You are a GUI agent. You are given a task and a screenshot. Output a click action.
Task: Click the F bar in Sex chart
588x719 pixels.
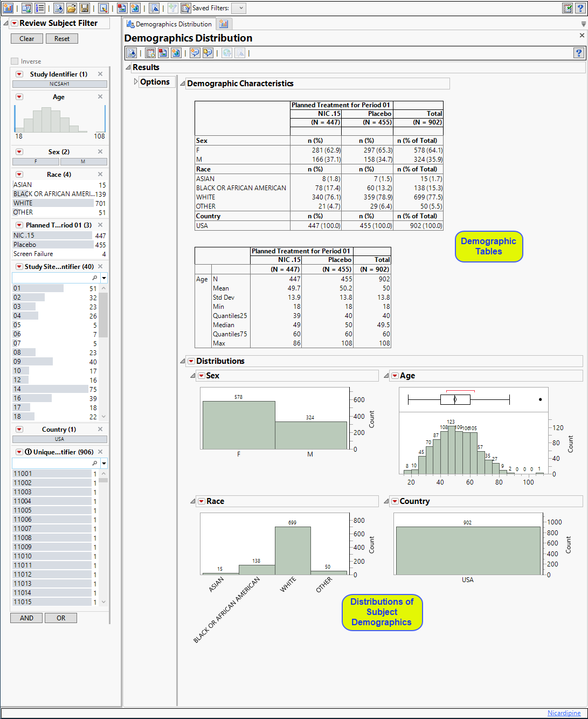tap(239, 425)
